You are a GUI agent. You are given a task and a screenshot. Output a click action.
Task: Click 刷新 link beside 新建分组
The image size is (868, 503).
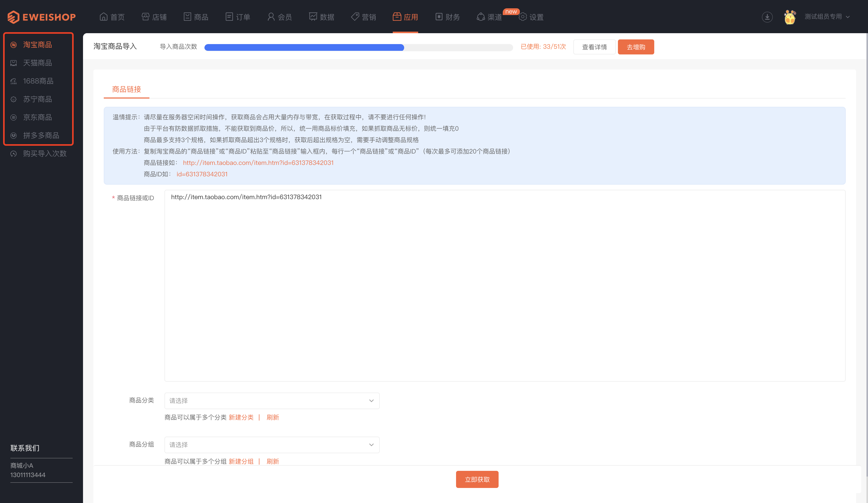pos(272,461)
